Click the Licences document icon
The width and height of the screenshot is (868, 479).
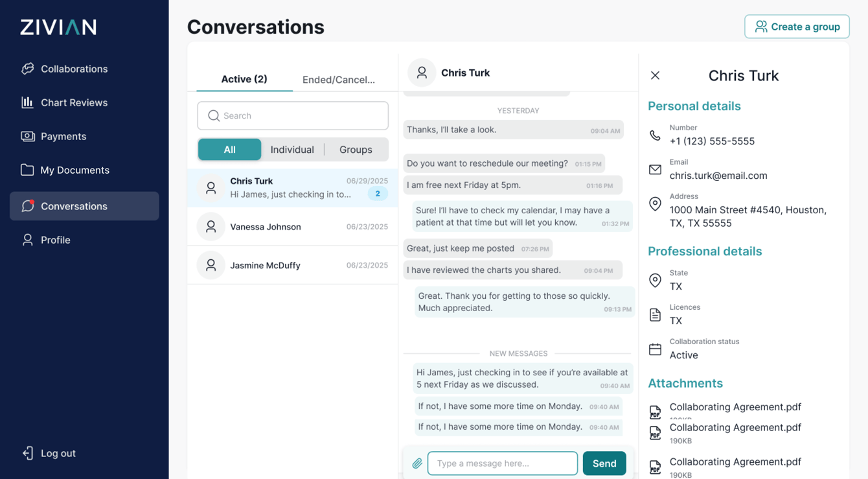click(x=655, y=315)
